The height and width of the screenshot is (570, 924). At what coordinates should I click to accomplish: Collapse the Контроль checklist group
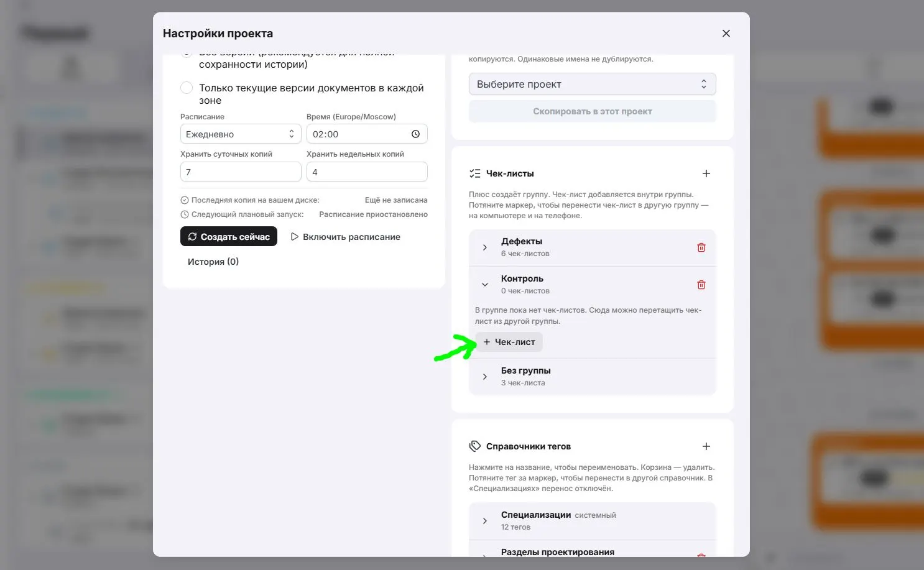485,285
